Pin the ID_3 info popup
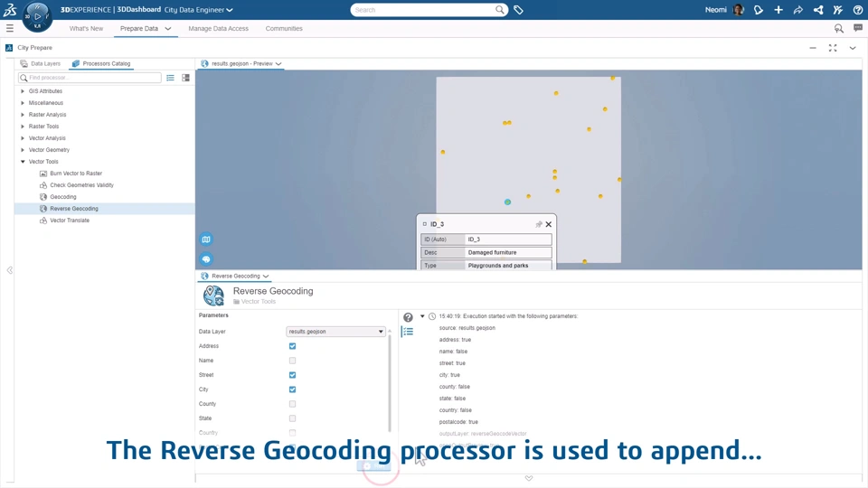868x488 pixels. (x=538, y=224)
